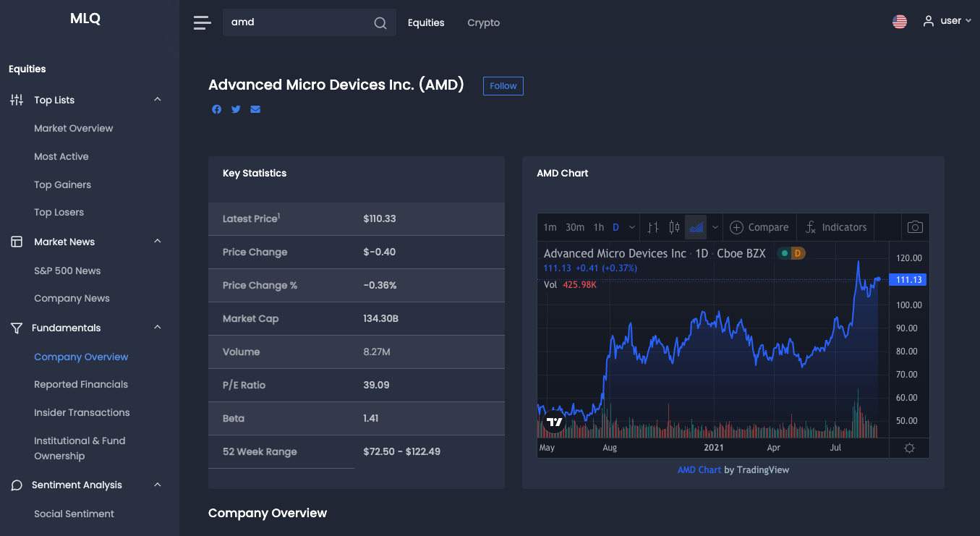
Task: Click the search magnifier icon
Action: pos(380,22)
